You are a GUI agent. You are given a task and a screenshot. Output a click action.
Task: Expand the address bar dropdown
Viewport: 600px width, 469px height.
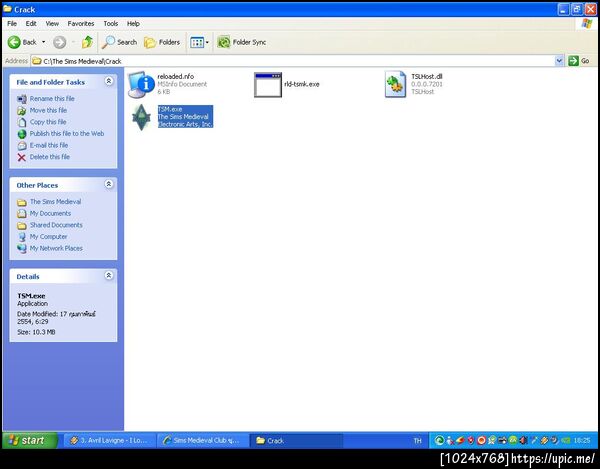[x=559, y=60]
